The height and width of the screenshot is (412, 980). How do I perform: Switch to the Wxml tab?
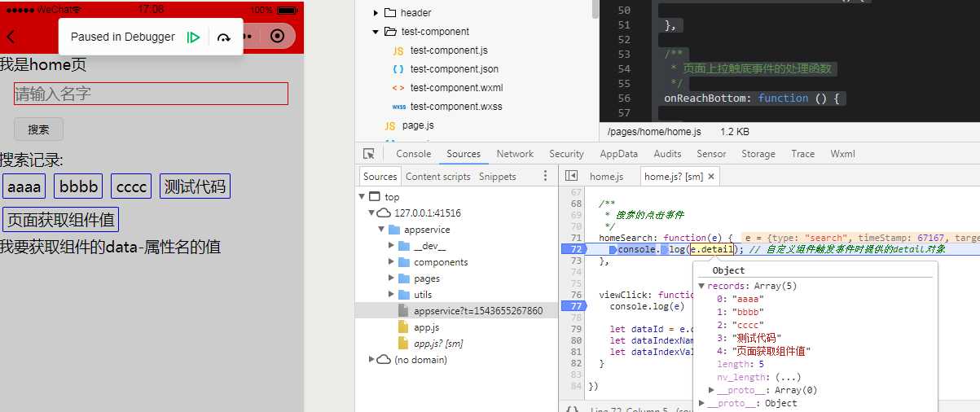pyautogui.click(x=842, y=154)
